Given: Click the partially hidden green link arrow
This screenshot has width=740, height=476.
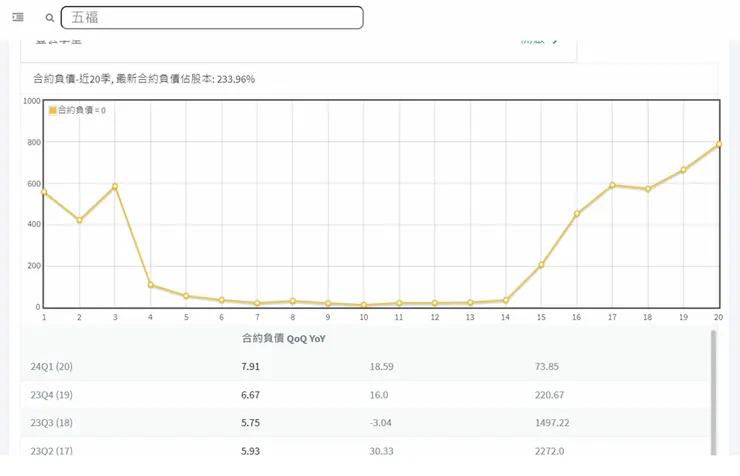Looking at the screenshot, I should point(555,41).
